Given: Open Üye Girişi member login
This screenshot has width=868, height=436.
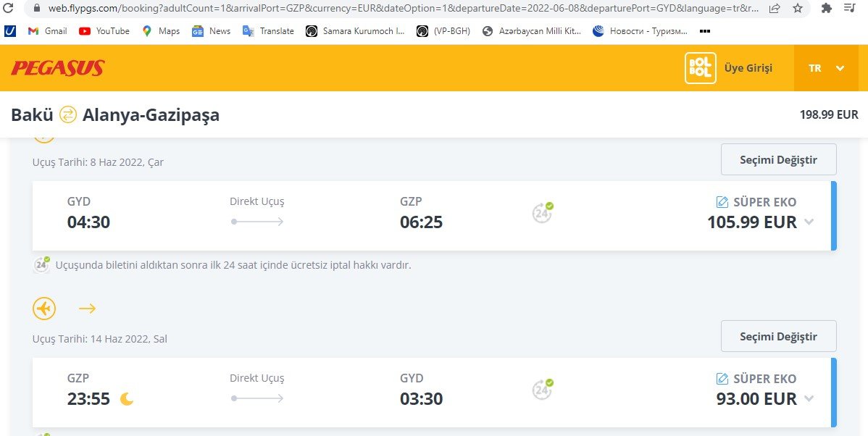Looking at the screenshot, I should [x=748, y=68].
